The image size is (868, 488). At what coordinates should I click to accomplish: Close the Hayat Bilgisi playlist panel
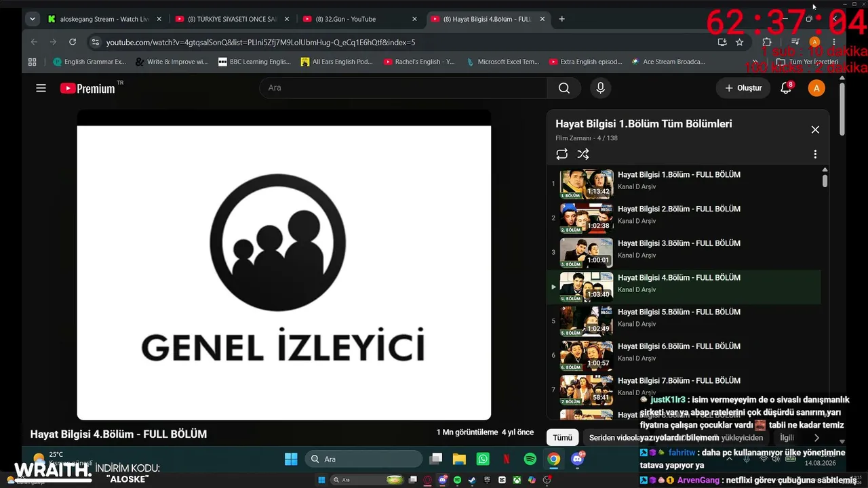(815, 129)
